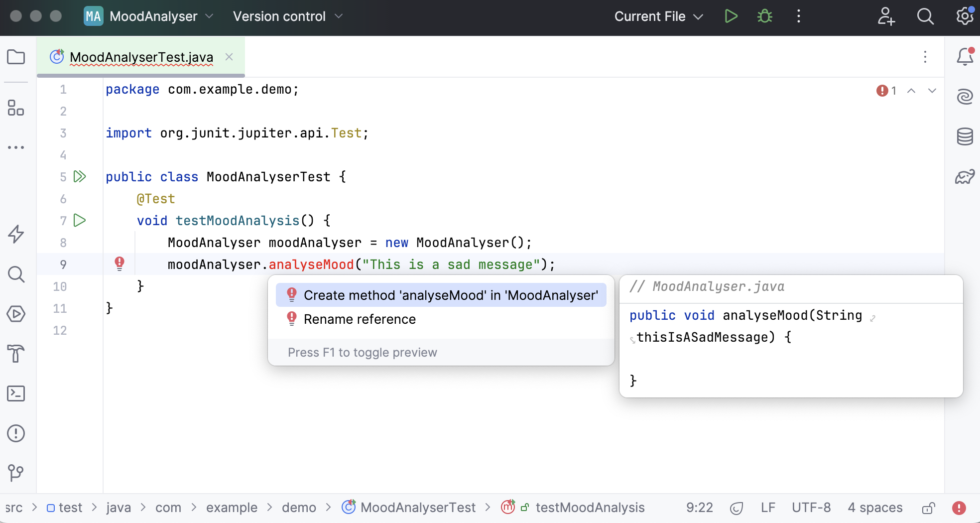Viewport: 980px width, 523px height.
Task: Select the MoodAnalyserTest.java tab
Action: pos(141,57)
